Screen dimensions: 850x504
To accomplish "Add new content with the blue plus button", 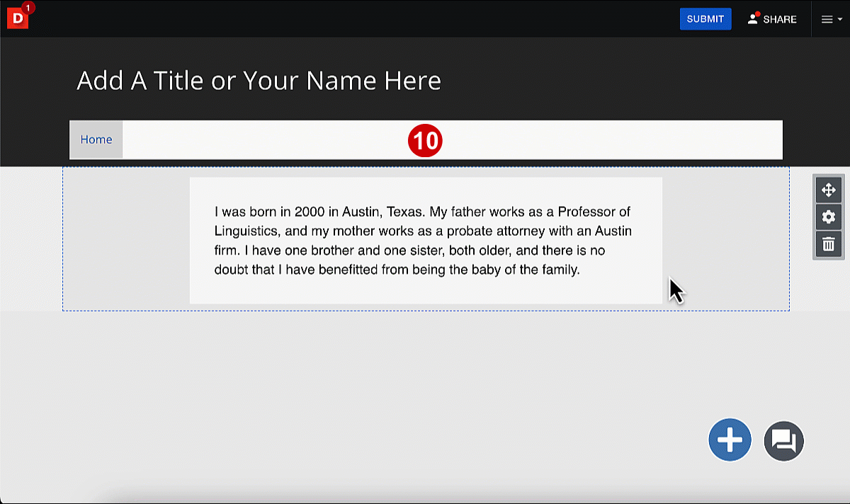I will (x=730, y=440).
